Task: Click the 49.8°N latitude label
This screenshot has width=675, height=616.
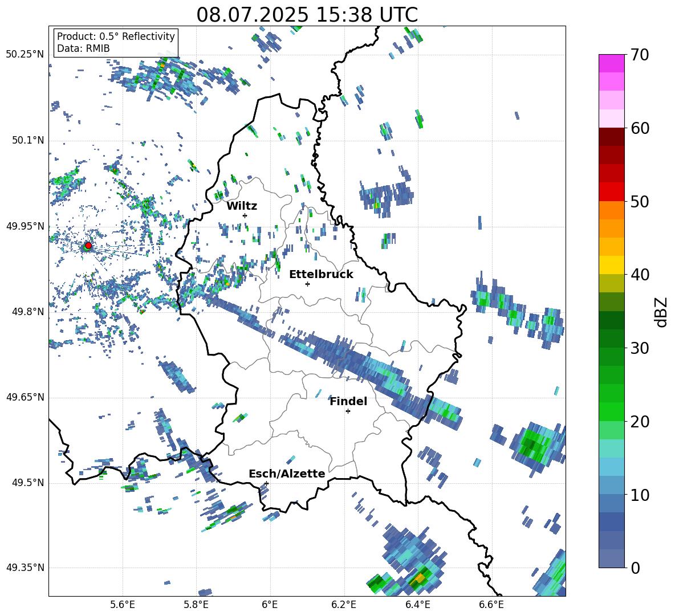Action: tap(27, 312)
